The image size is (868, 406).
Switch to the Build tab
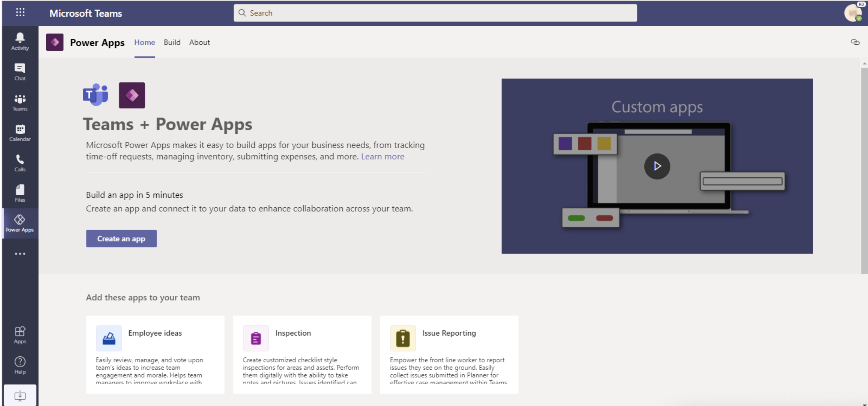pyautogui.click(x=172, y=42)
